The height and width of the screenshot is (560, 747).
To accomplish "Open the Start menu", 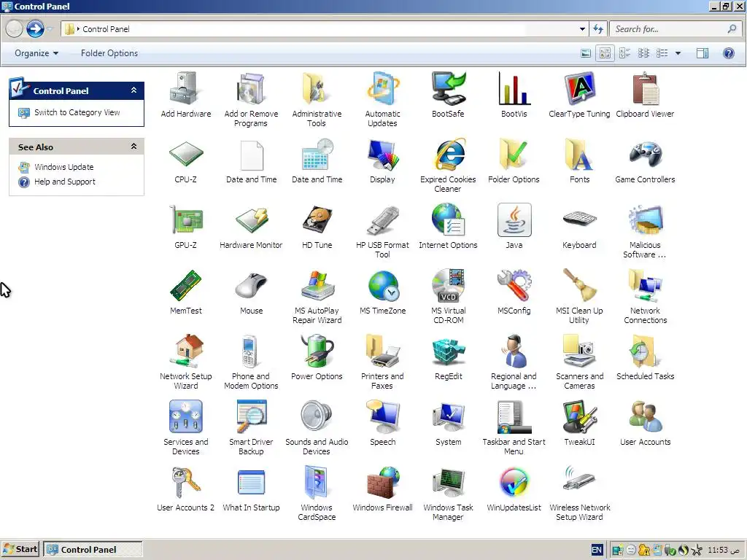I will pos(20,549).
